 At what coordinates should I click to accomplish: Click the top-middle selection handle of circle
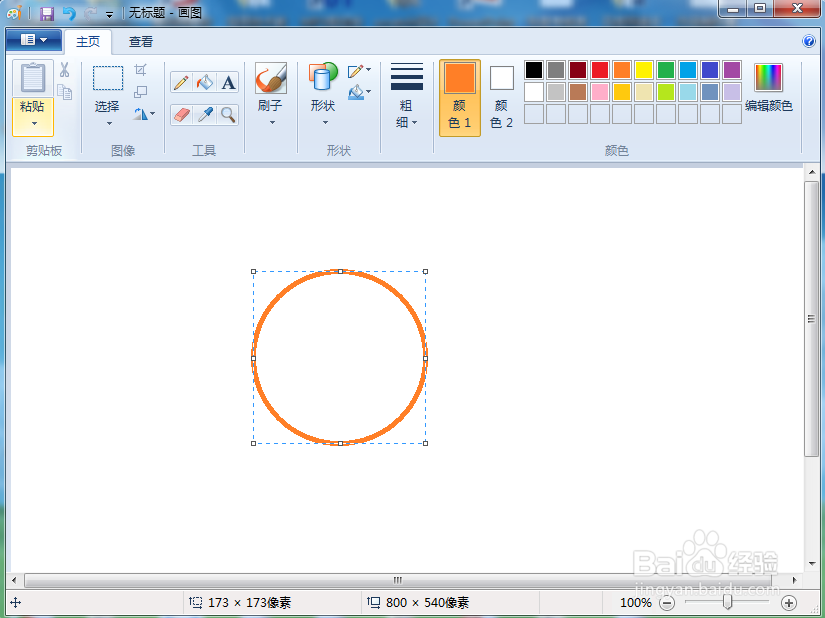[x=340, y=271]
